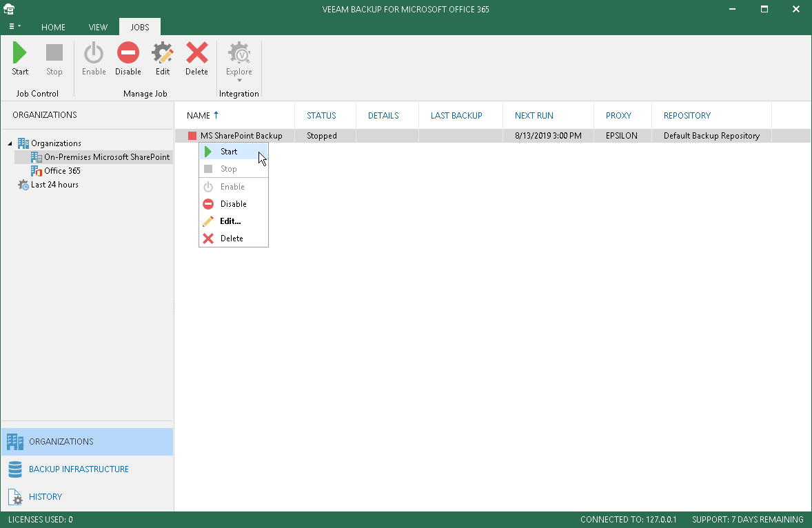Click the green Start icon in context menu

coord(208,152)
